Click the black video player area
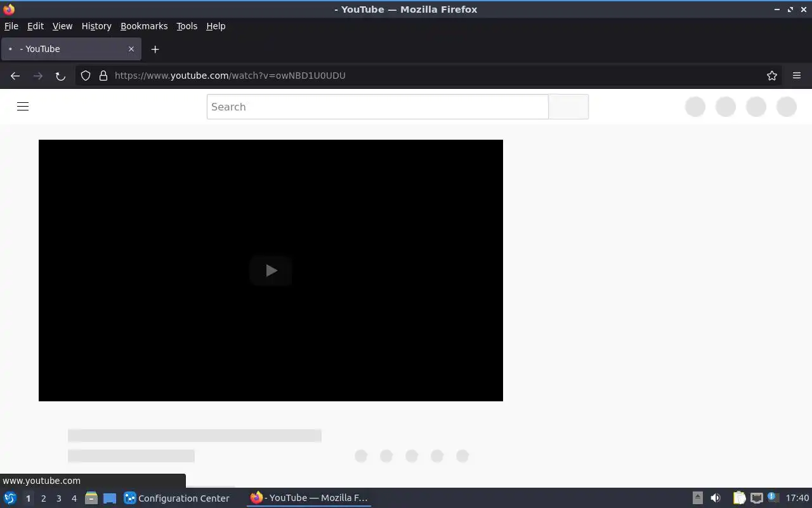This screenshot has width=812, height=508. 271,271
